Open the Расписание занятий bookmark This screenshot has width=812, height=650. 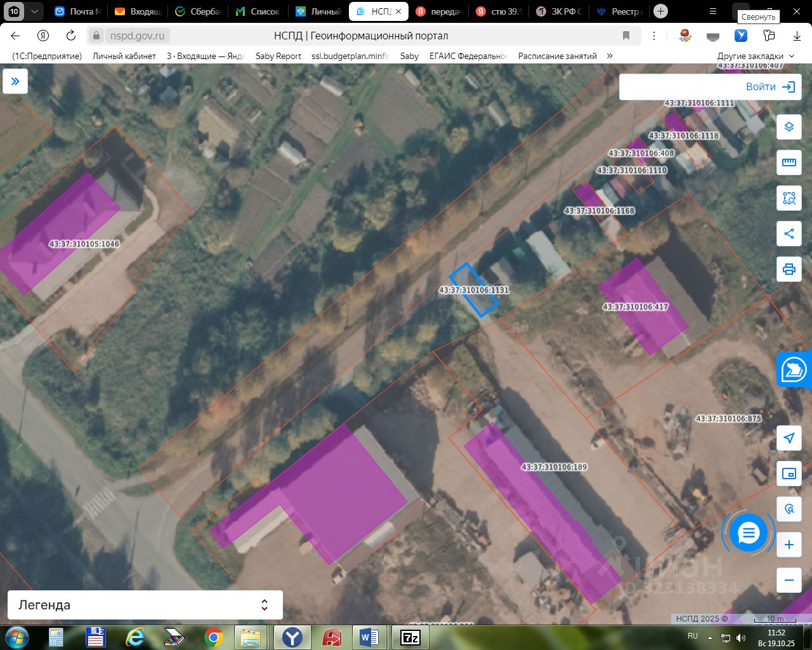click(x=558, y=56)
